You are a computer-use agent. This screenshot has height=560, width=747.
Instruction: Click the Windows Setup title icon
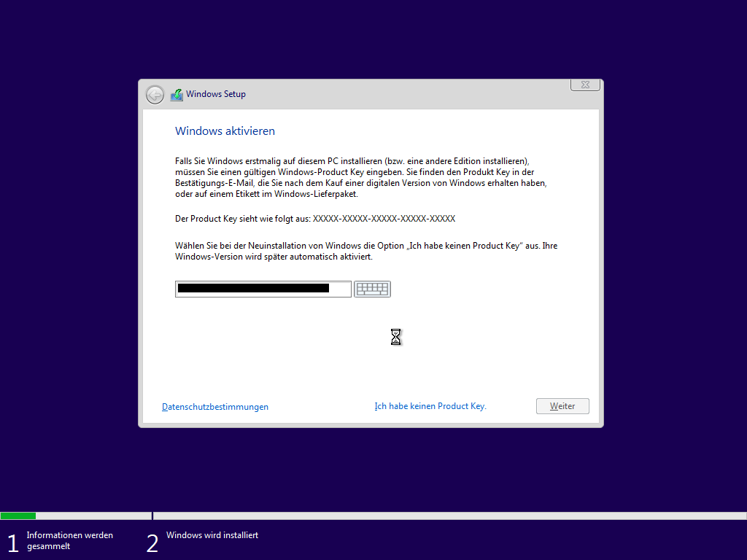tap(177, 95)
